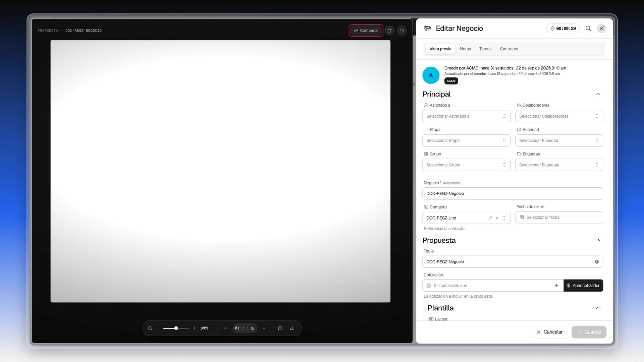644x362 pixels.
Task: Open the Seleccionar Prioridad dropdown
Action: coord(559,140)
